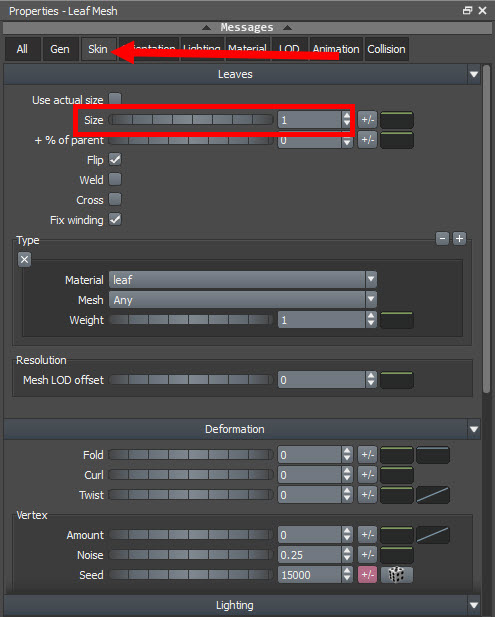
Task: Click the Size slider track
Action: tap(191, 120)
